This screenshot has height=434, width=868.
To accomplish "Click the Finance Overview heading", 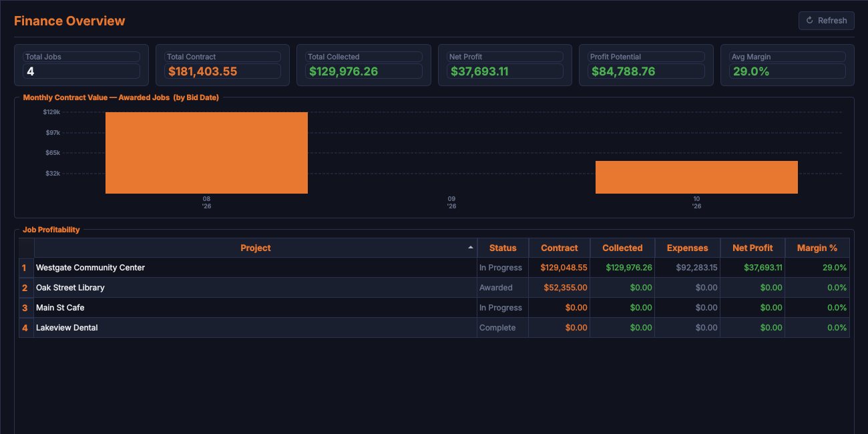I will [69, 21].
